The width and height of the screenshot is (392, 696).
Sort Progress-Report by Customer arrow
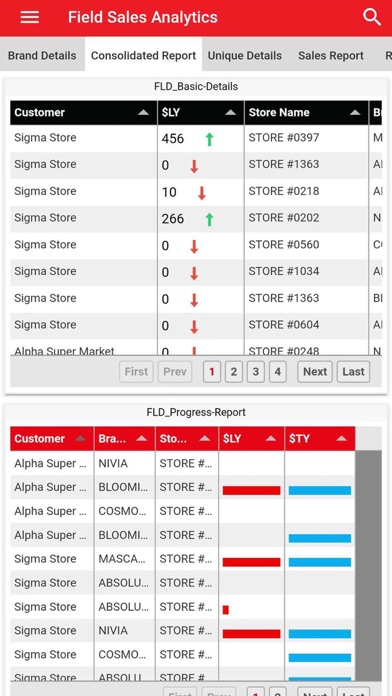pyautogui.click(x=80, y=439)
